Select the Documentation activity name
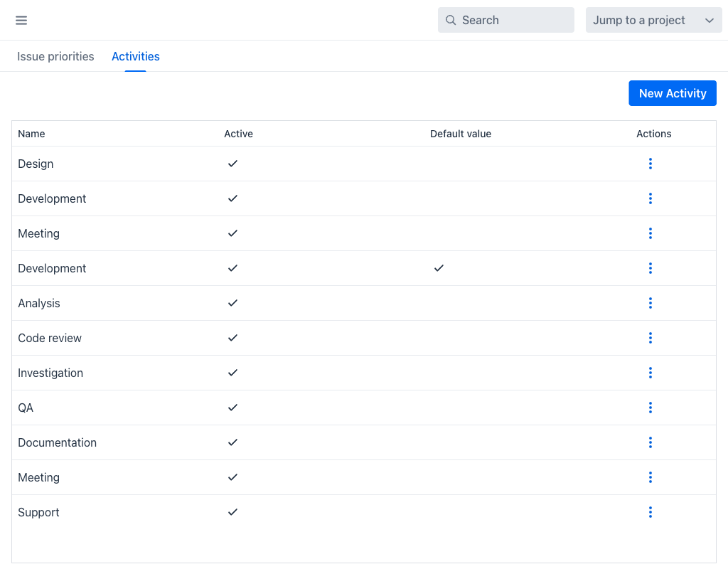Screen dimensions: 728x569 [x=57, y=442]
